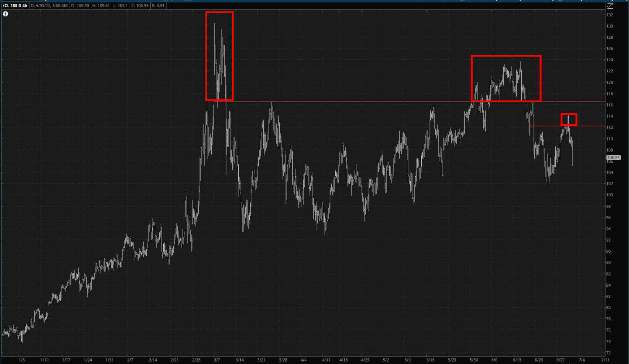Click the 100 price axis label
Viewport: 629px width, 364px height.
click(x=610, y=195)
